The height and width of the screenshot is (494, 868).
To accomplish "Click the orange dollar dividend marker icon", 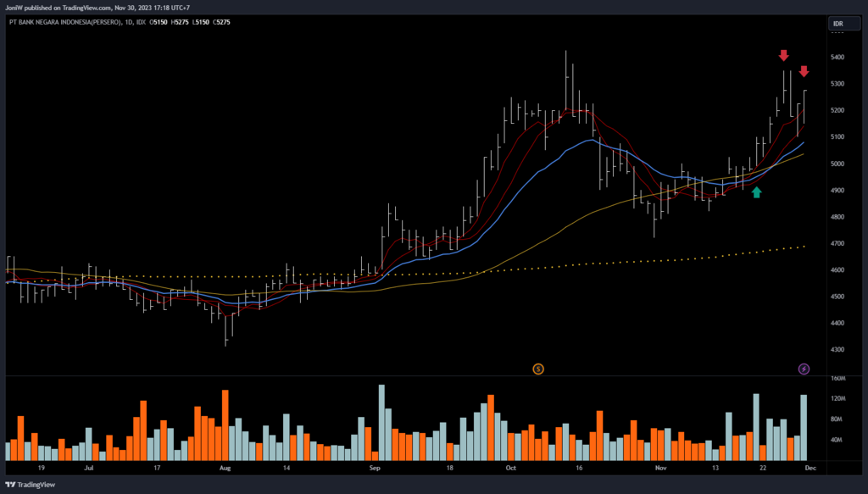I will click(x=537, y=369).
